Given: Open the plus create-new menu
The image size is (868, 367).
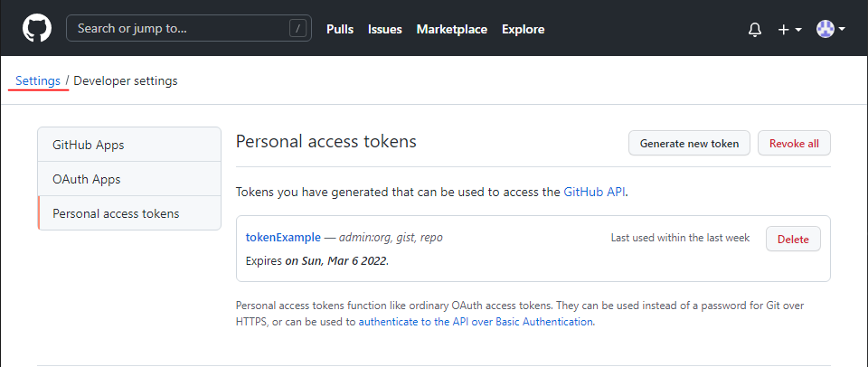Looking at the screenshot, I should click(x=790, y=29).
